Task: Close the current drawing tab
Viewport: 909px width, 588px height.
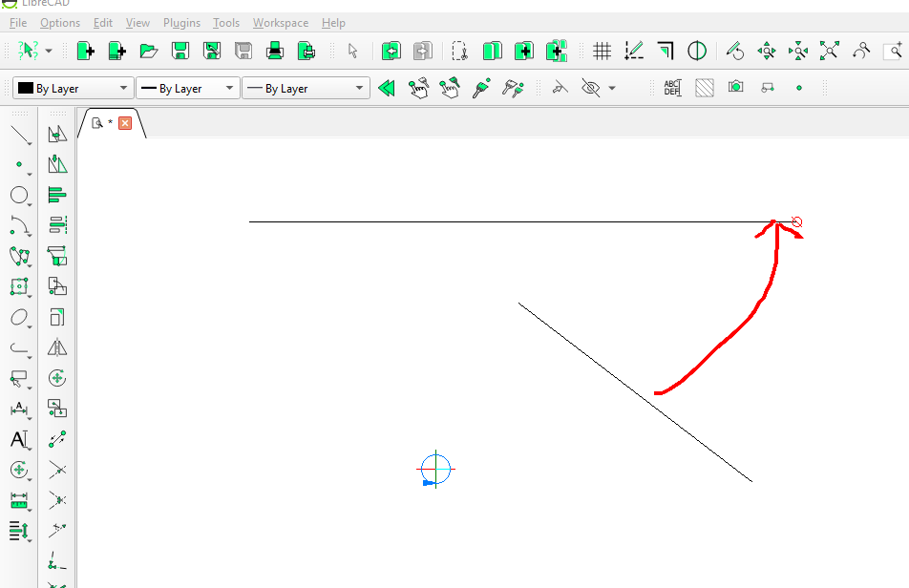Action: pyautogui.click(x=125, y=122)
